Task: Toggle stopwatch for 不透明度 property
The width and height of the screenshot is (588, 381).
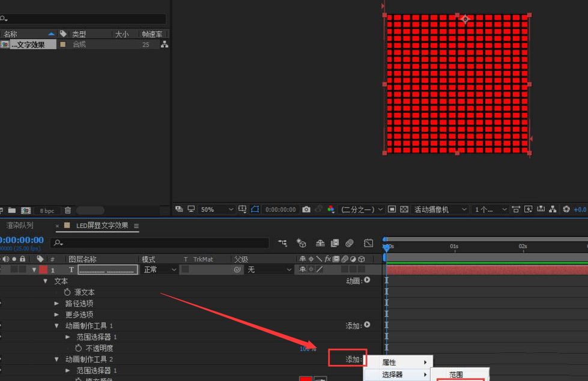Action: (79, 348)
